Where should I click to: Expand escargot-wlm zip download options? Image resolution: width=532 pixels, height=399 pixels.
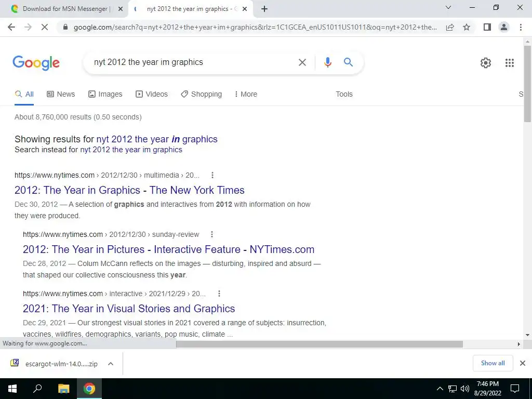click(x=110, y=364)
